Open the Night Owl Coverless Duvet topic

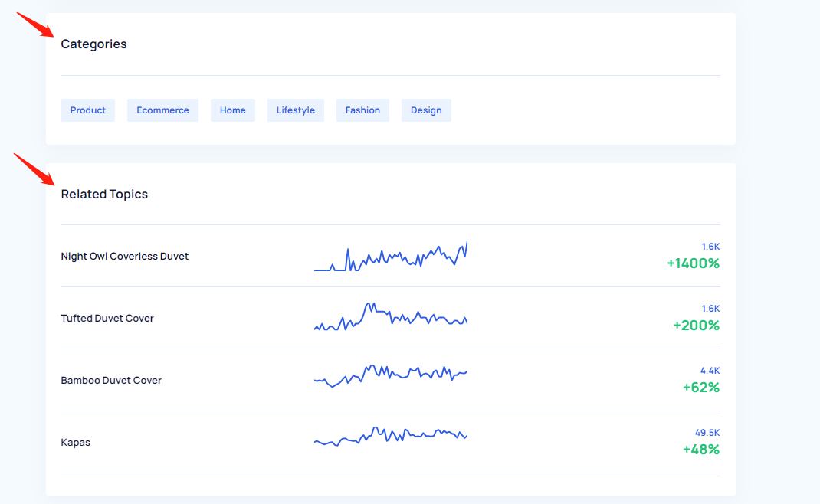[124, 257]
